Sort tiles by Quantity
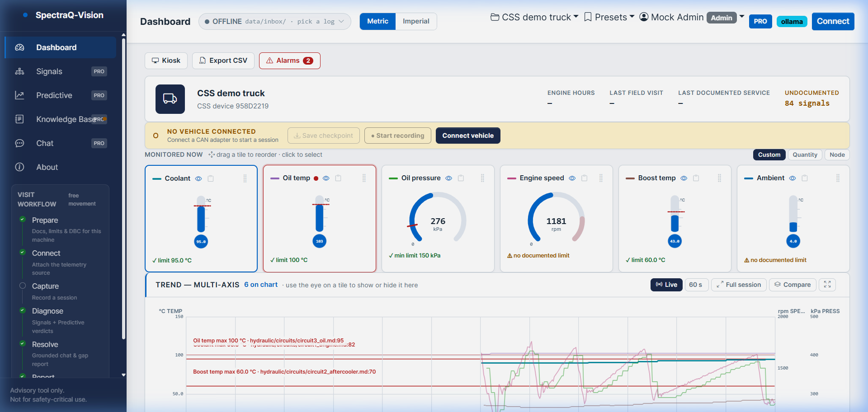 805,154
